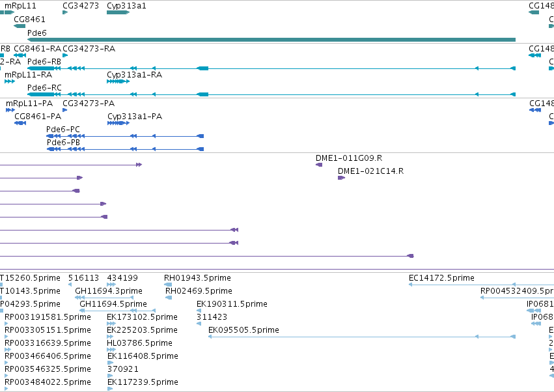Select the Cyp313a1 gene arrow glyph
The width and height of the screenshot is (554, 392).
pos(118,12)
